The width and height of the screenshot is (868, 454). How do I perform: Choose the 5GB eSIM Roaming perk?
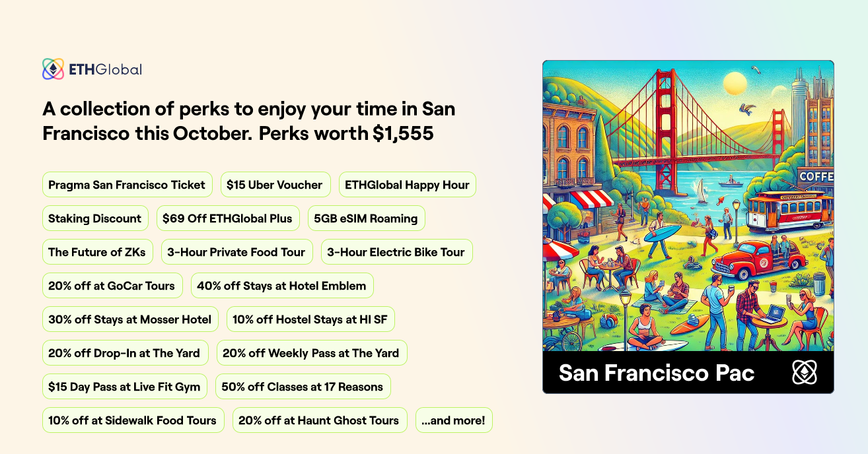coord(366,218)
